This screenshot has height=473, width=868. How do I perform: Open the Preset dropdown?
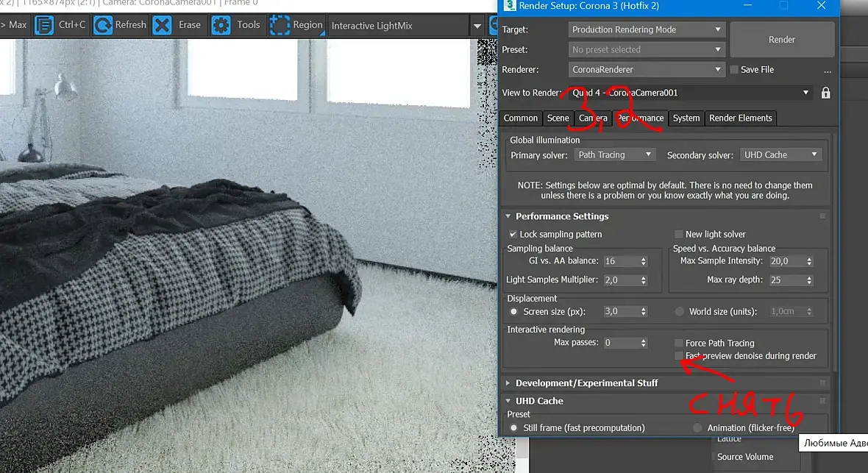click(646, 49)
